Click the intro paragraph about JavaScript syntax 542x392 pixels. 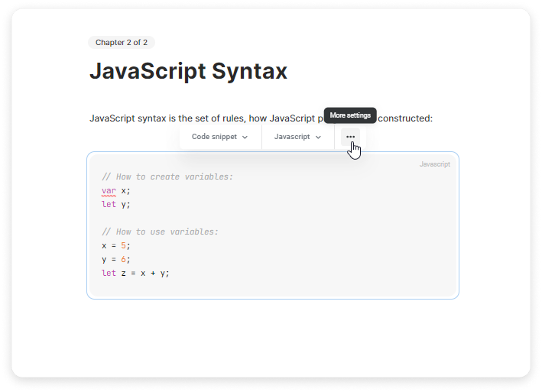click(x=199, y=118)
